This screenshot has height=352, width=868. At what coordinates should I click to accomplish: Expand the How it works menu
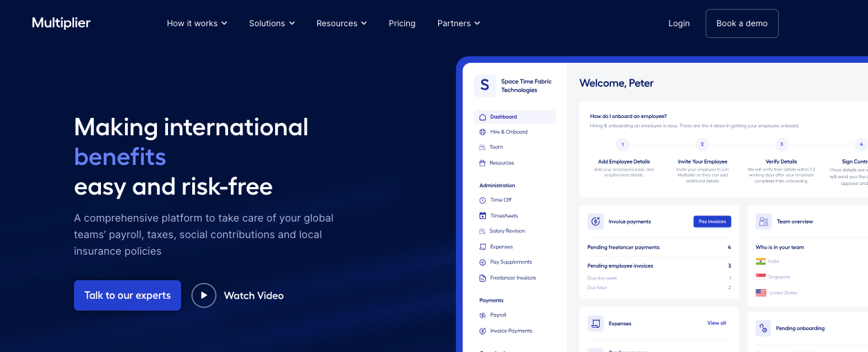(x=197, y=23)
